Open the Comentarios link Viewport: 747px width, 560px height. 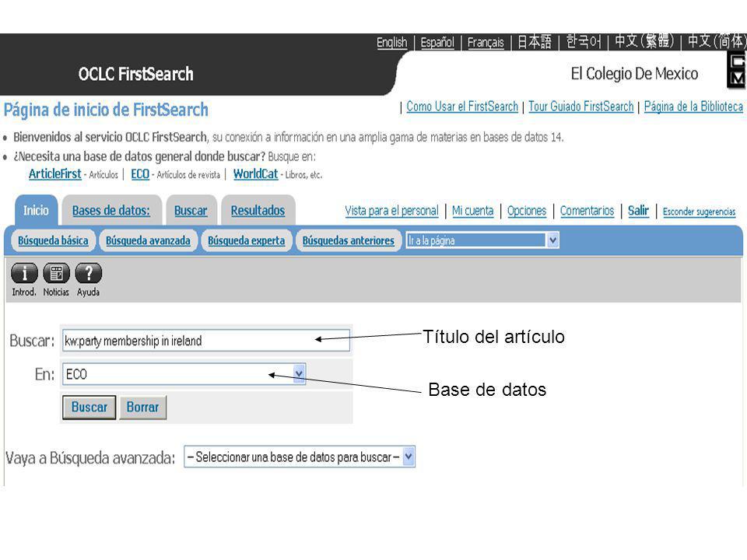pyautogui.click(x=587, y=211)
